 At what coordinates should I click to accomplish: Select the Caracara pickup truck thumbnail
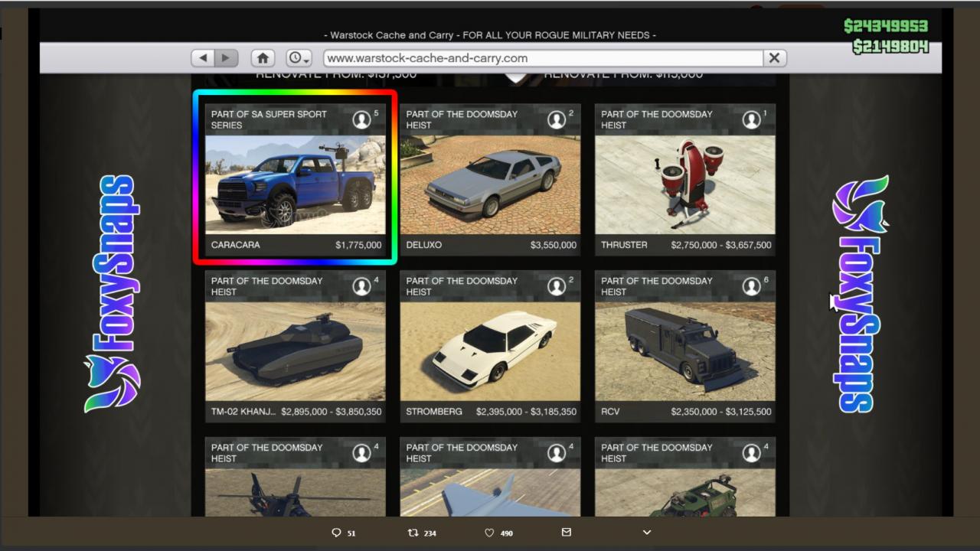(x=296, y=184)
